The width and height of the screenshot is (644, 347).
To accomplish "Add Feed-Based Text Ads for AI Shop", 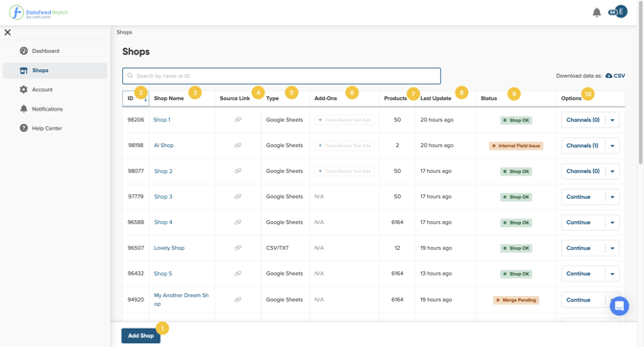I will [345, 146].
